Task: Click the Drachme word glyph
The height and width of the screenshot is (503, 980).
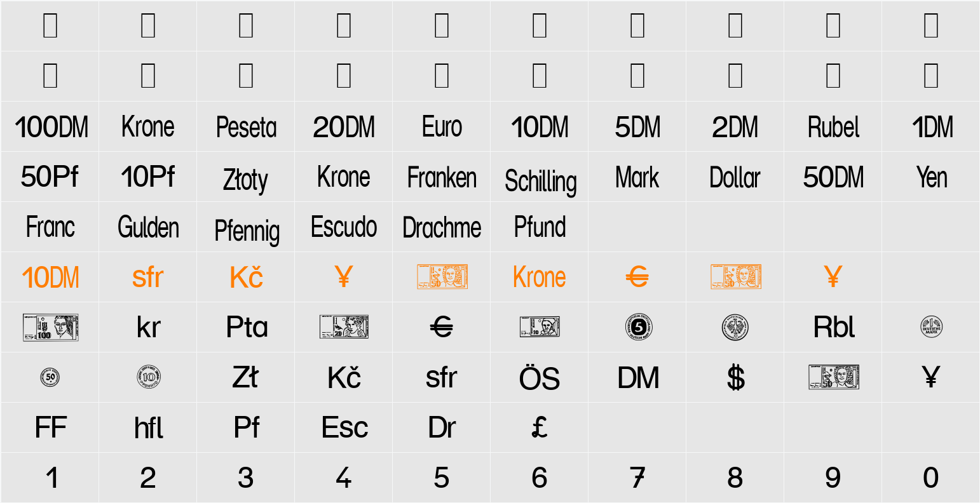Action: (x=442, y=228)
